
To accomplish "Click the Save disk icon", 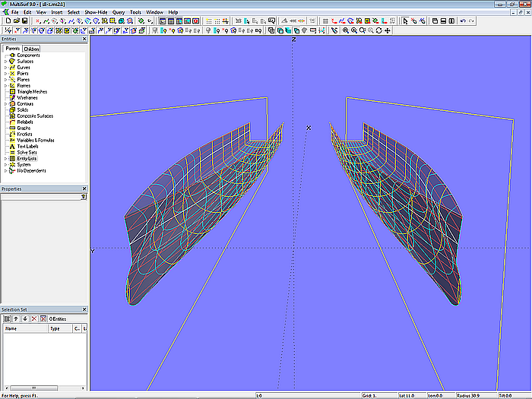I will click(x=23, y=21).
